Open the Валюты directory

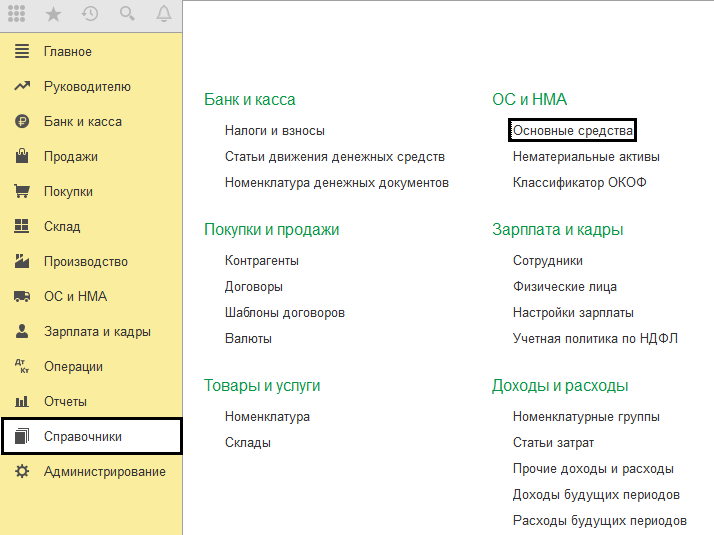pyautogui.click(x=248, y=339)
